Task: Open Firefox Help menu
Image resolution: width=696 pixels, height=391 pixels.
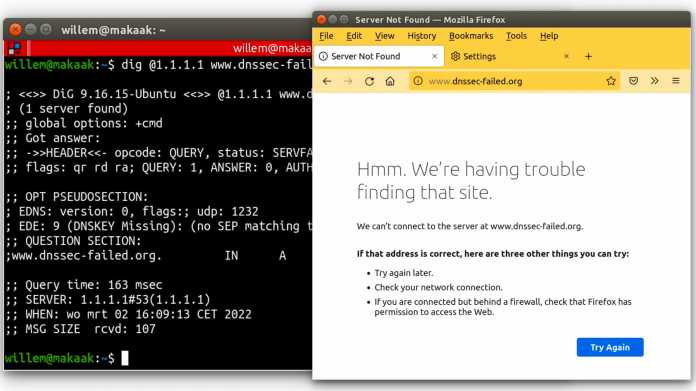Action: click(x=549, y=36)
